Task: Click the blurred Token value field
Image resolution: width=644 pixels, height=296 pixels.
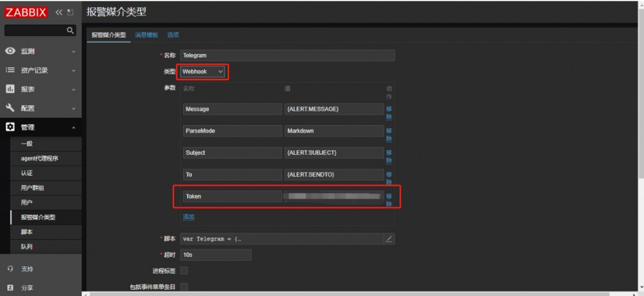Action: pyautogui.click(x=334, y=196)
